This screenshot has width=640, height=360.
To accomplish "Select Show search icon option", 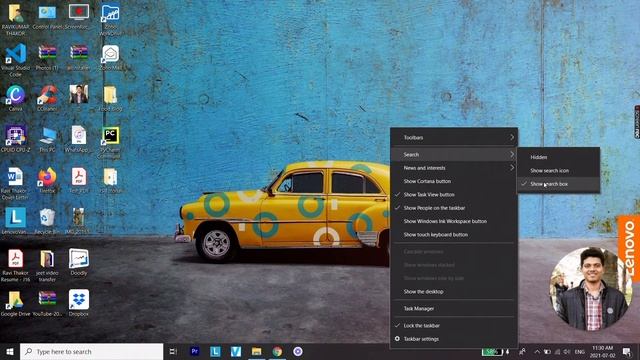I will (x=559, y=171).
